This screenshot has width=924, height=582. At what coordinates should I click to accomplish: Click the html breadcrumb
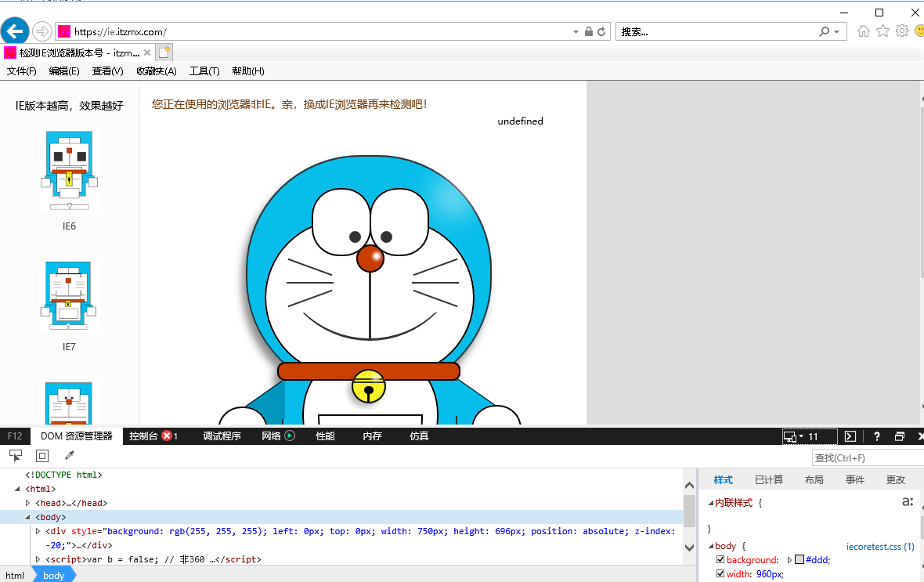click(x=15, y=575)
